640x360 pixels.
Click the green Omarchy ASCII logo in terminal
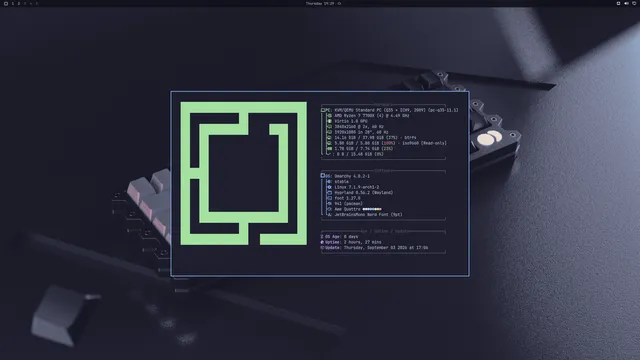point(244,173)
